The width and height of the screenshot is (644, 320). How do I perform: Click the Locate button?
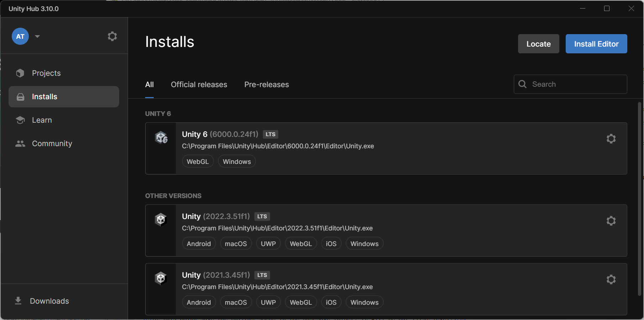[x=538, y=44]
